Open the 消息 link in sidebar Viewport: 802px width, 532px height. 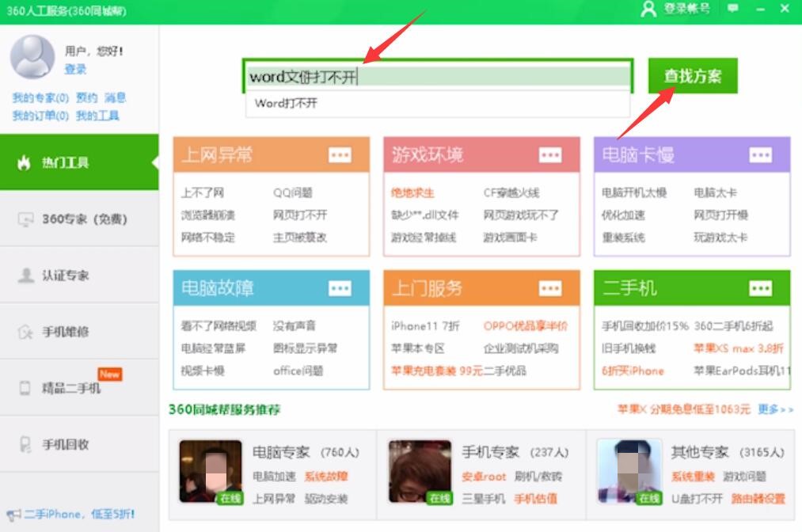point(115,97)
